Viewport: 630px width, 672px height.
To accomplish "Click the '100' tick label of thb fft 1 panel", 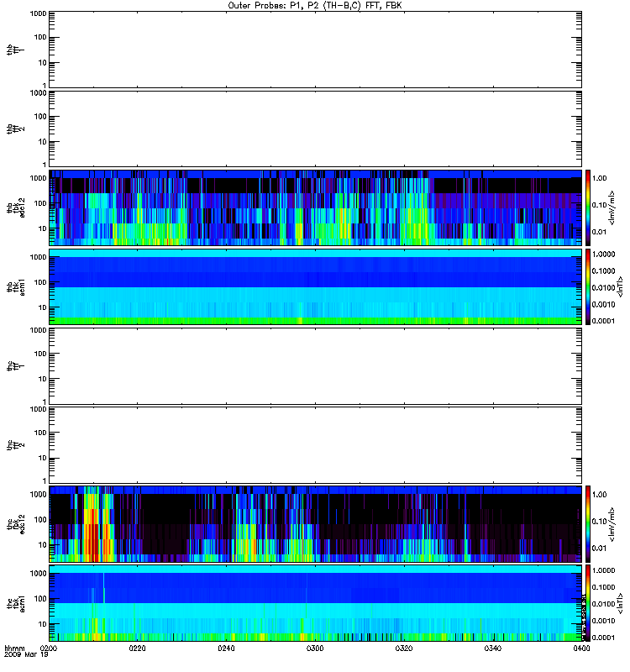I will (x=40, y=37).
